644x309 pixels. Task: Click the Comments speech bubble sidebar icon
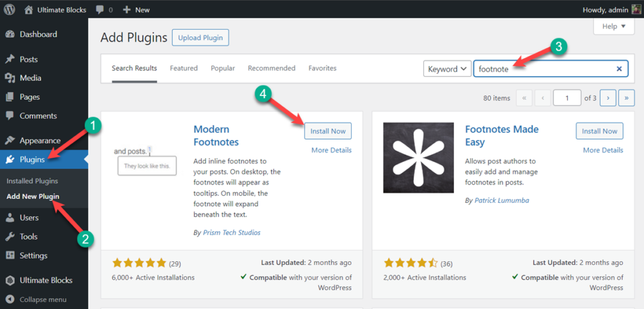click(10, 116)
